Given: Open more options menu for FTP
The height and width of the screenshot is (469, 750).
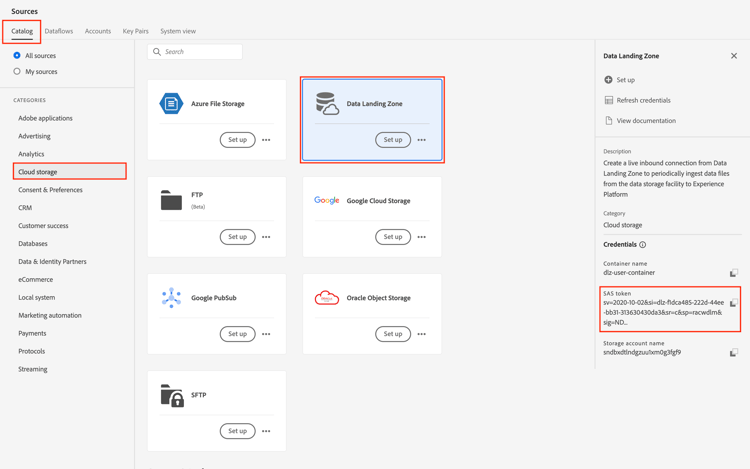Looking at the screenshot, I should coord(266,237).
